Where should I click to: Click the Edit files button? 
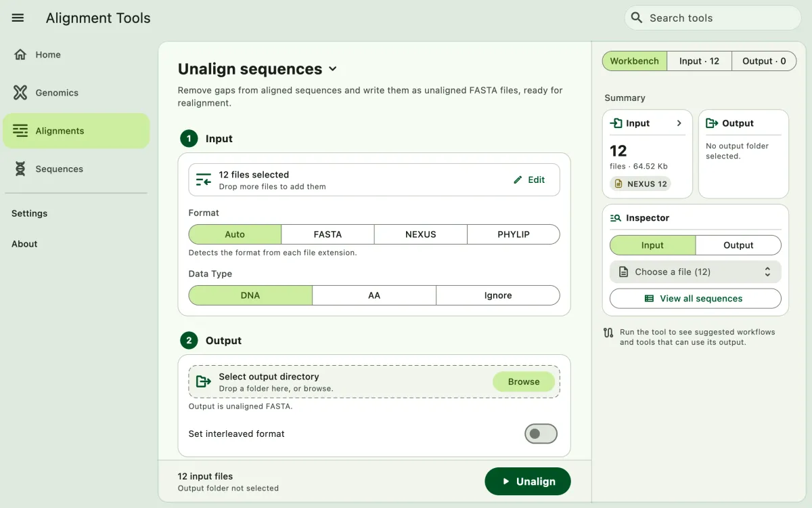(529, 180)
